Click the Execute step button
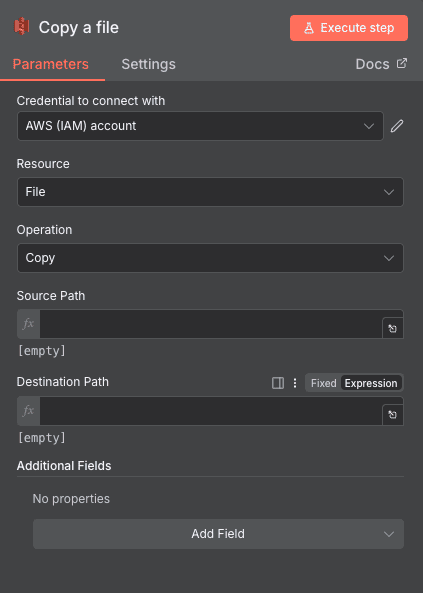 point(349,28)
